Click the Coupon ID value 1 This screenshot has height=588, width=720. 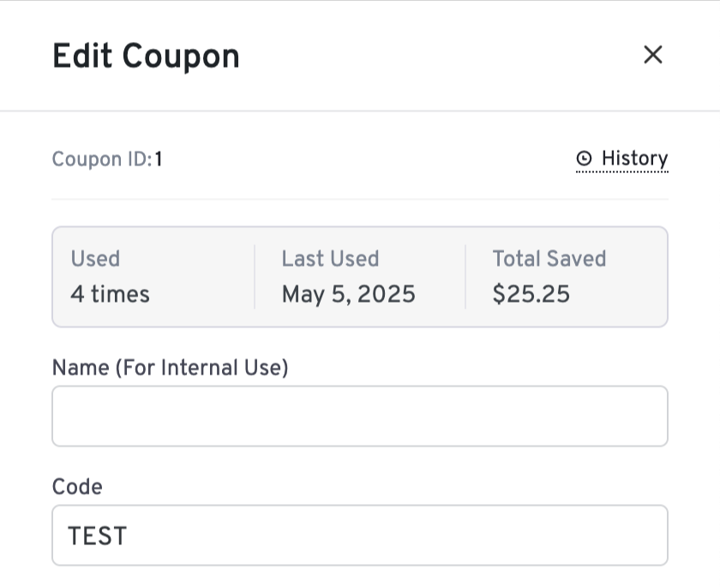tap(159, 159)
